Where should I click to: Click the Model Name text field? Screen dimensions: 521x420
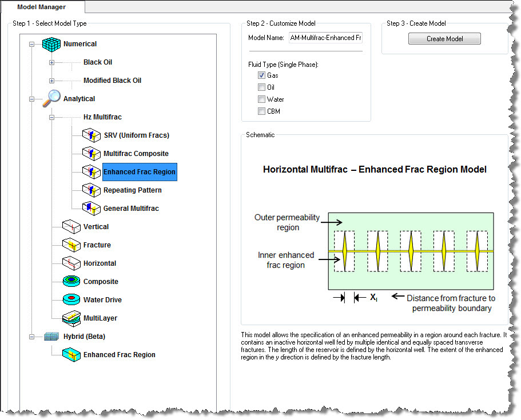click(x=325, y=38)
